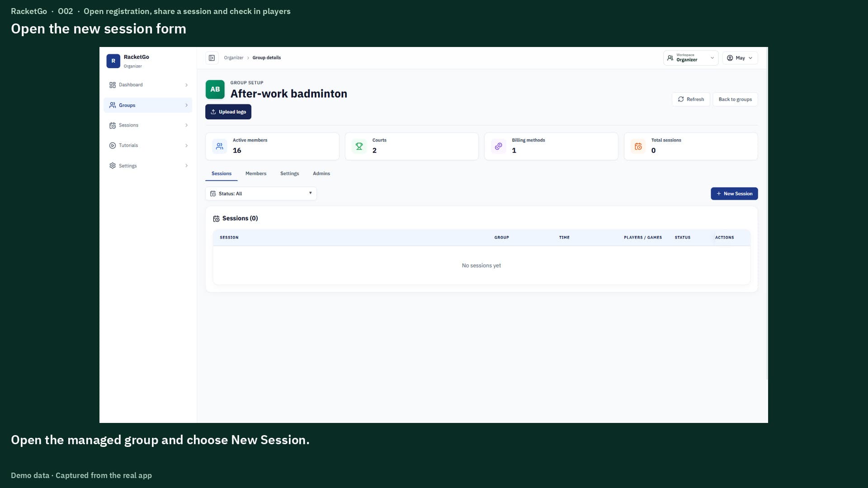Click the Total sessions calendar icon

point(638,146)
